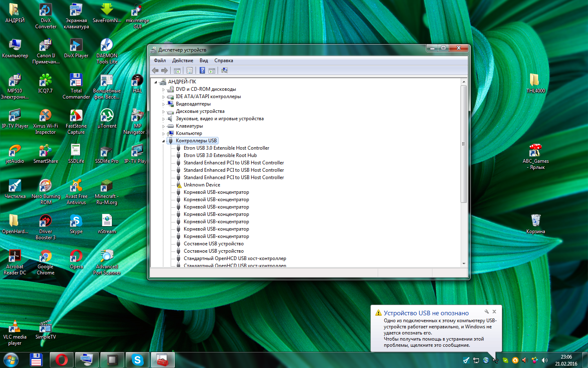Screen dimensions: 588x368
Task: Expand DVD и CD-ROM дисководы node
Action: (164, 90)
